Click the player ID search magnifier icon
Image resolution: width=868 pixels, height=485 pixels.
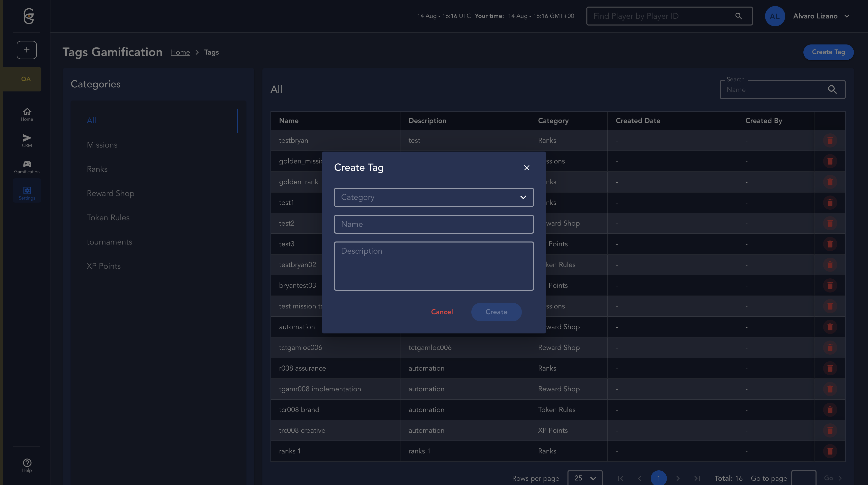(x=738, y=16)
